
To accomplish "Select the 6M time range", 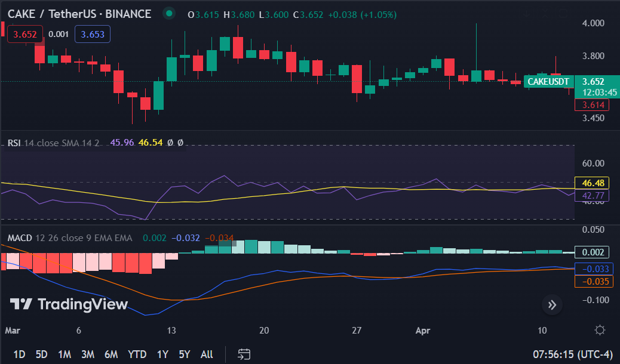I will pos(111,354).
